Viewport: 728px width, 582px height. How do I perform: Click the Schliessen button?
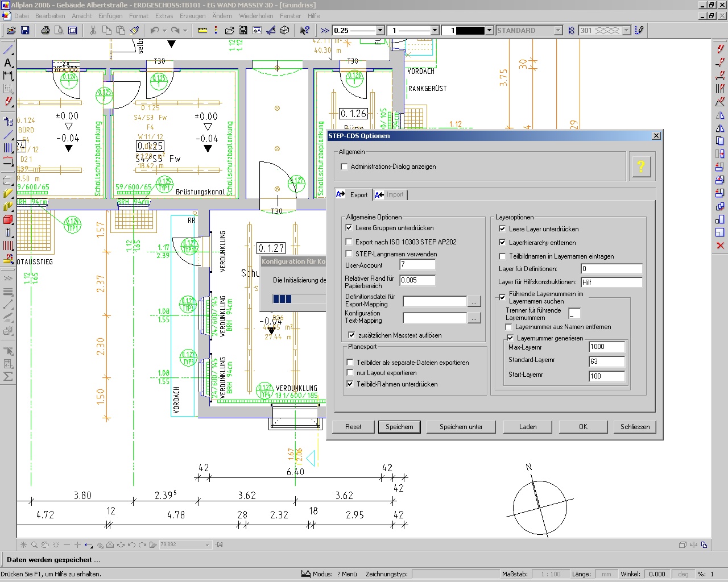pyautogui.click(x=635, y=427)
